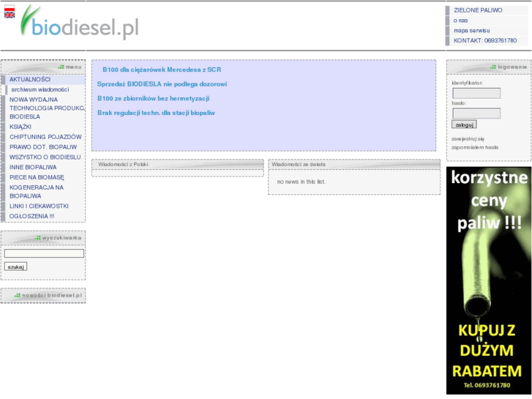Open LINKI I CIEKAWOSTKI menu item
Viewport: 532px width, 399px height.
(x=39, y=206)
